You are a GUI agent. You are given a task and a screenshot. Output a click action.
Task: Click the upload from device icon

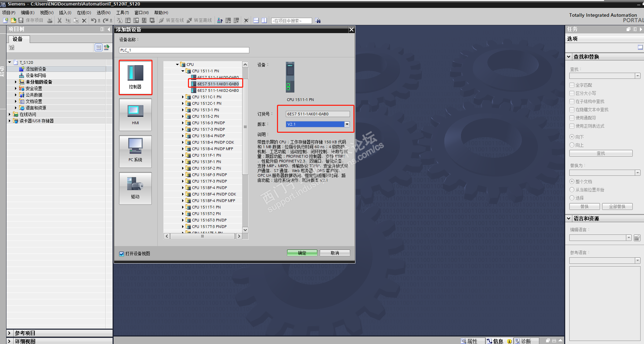pyautogui.click(x=136, y=20)
